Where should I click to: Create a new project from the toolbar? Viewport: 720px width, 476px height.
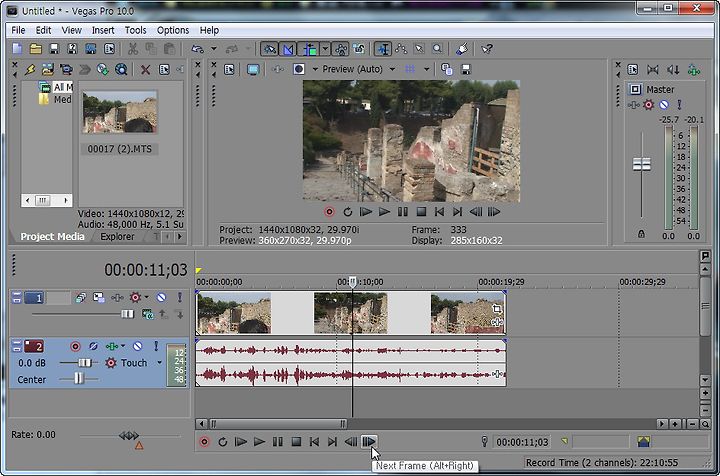pyautogui.click(x=17, y=49)
